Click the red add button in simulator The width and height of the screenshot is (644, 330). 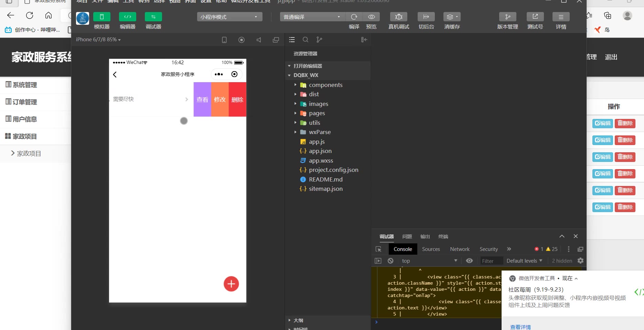(231, 284)
